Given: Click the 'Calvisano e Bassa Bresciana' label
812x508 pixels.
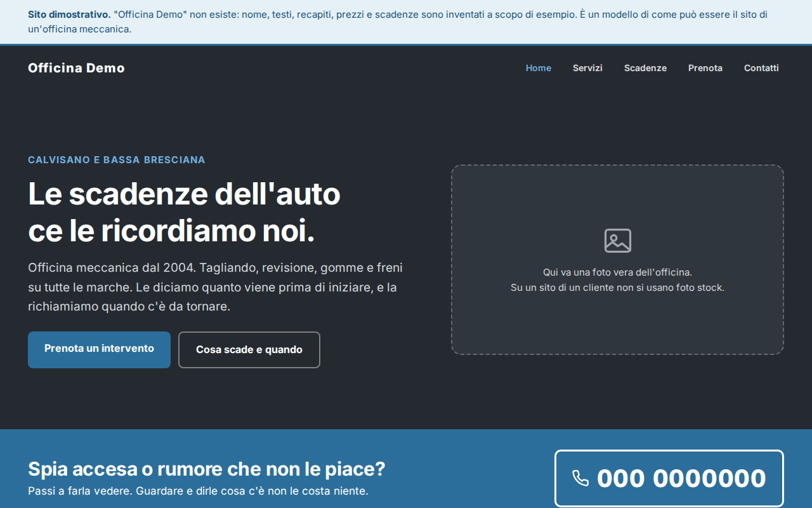Looking at the screenshot, I should 117,160.
